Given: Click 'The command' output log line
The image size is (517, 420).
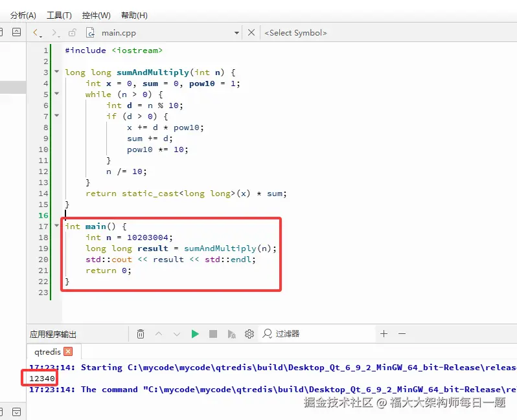Looking at the screenshot, I should [273, 390].
